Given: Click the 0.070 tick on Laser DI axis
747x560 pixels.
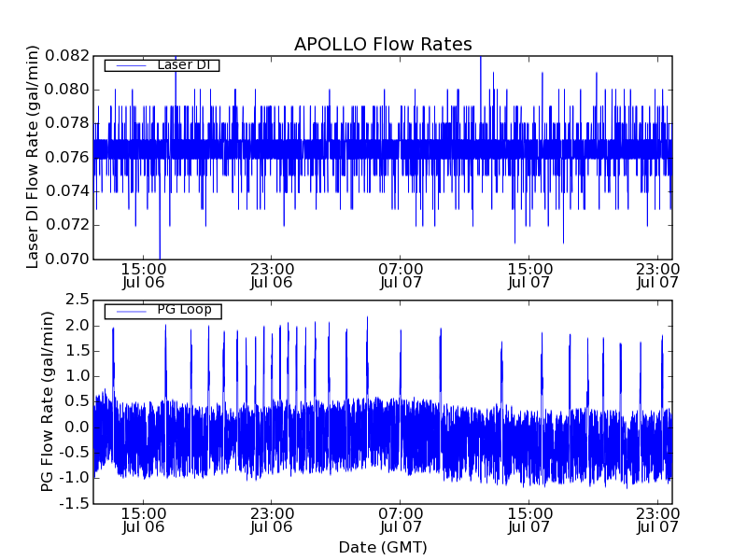Looking at the screenshot, I should click(67, 259).
